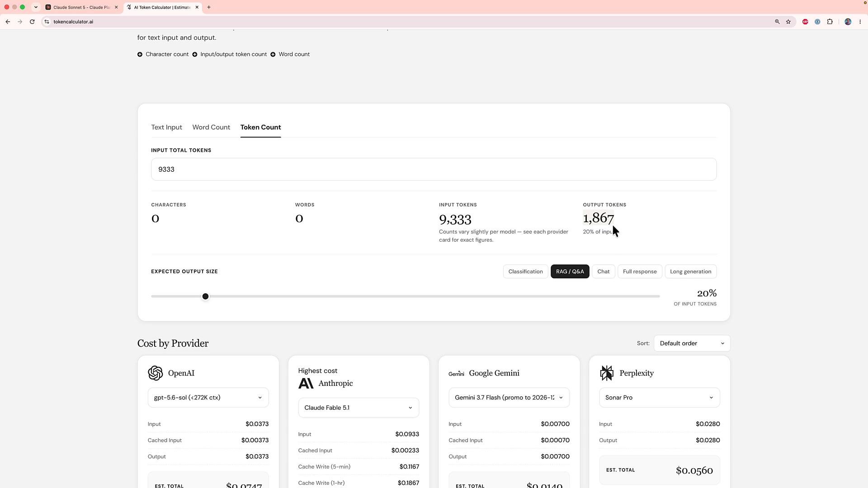Open the tab search chevron dropdown
This screenshot has height=488, width=868.
(36, 7)
